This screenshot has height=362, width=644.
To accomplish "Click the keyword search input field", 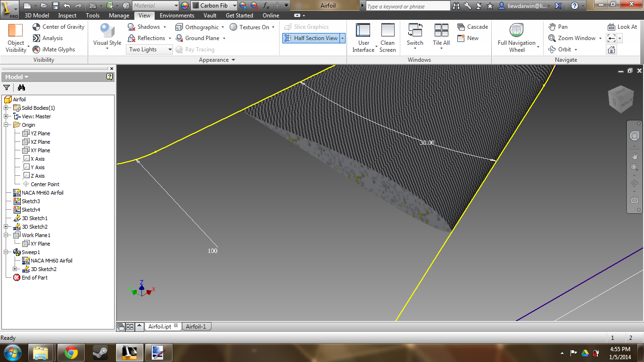I will 408,6.
